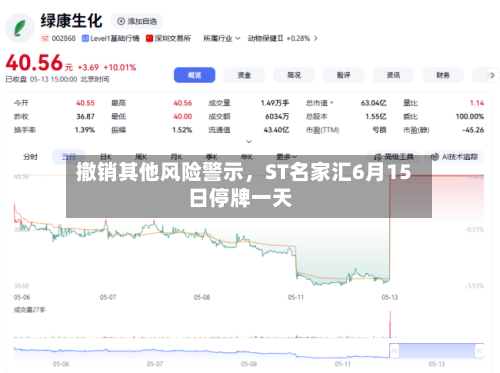Image resolution: width=500 pixels, height=373 pixels.
Task: Click stock code 002868
Action: coord(63,39)
